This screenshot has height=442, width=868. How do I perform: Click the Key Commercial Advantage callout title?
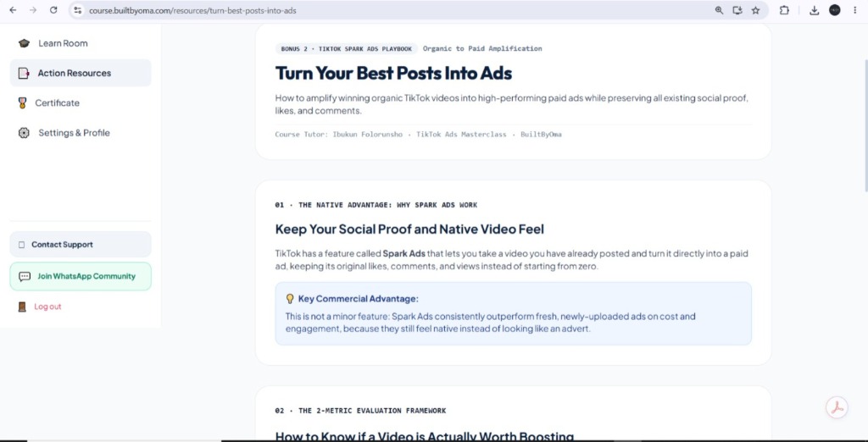359,299
